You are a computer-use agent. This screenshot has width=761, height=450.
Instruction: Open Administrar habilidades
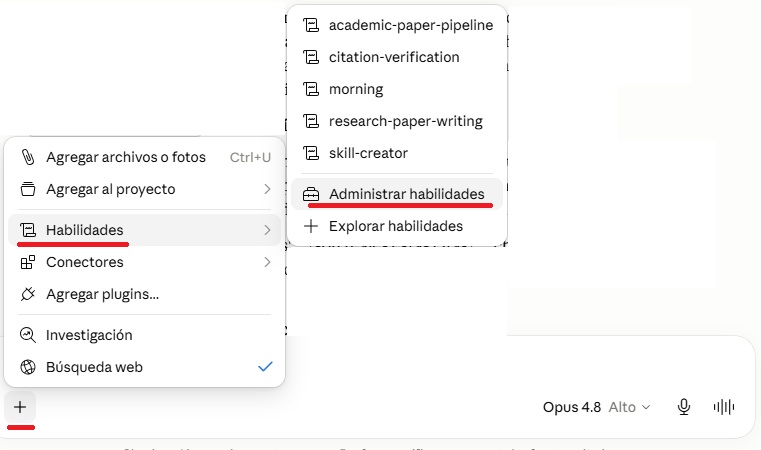point(397,194)
